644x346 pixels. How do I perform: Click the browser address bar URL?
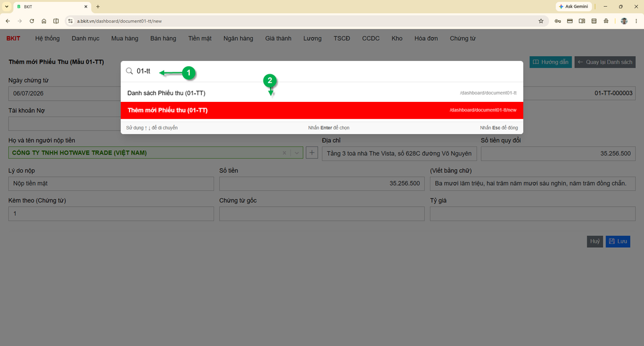pyautogui.click(x=119, y=21)
